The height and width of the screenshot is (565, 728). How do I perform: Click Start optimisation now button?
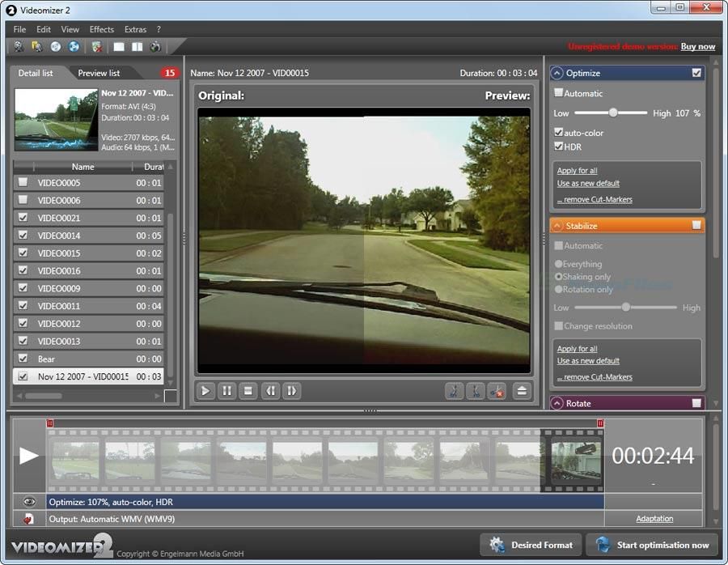click(x=652, y=545)
